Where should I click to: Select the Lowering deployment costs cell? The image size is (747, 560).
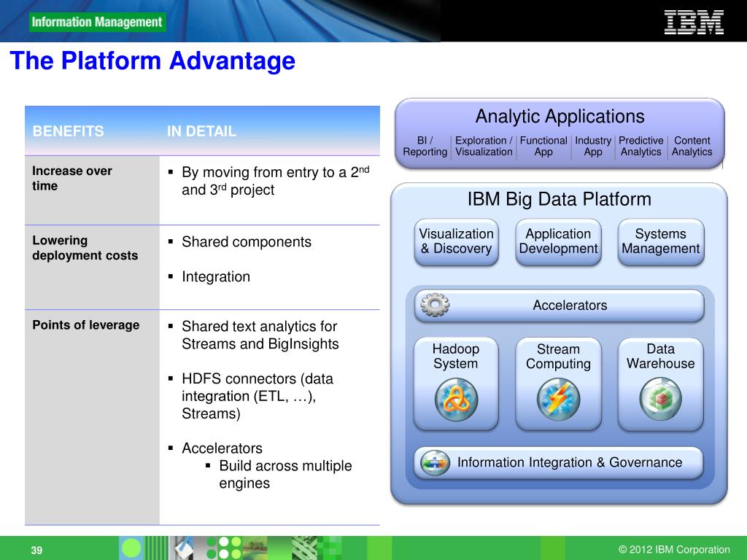tap(92, 268)
